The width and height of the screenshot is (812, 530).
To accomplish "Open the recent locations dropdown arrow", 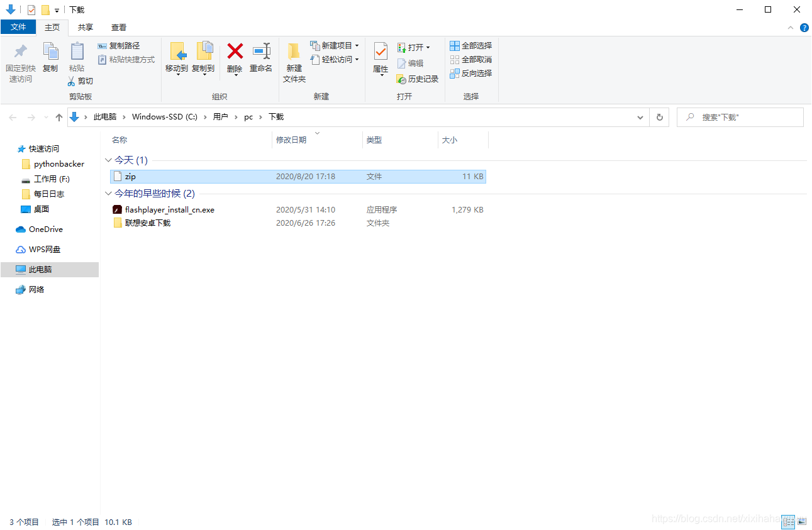I will (46, 118).
